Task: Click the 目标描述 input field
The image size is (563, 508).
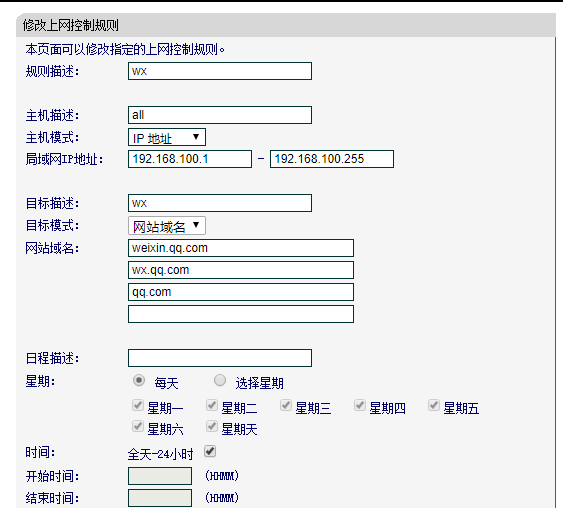Action: (220, 203)
